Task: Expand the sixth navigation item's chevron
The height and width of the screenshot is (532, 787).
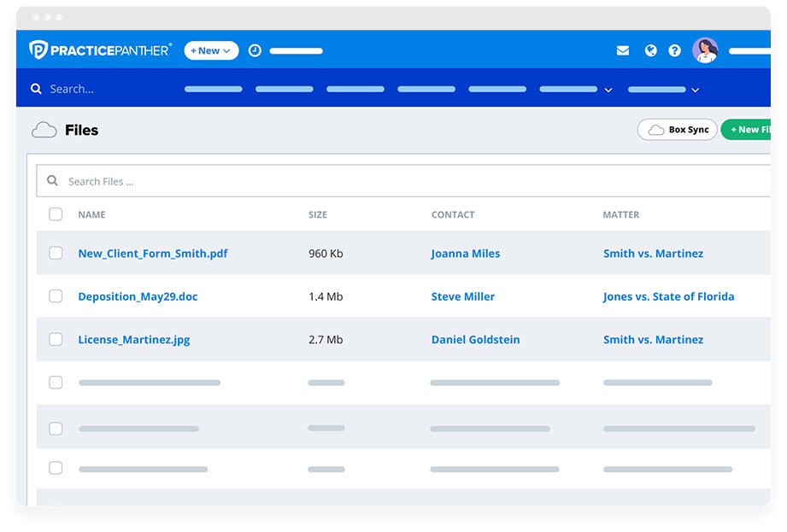Action: pyautogui.click(x=608, y=90)
